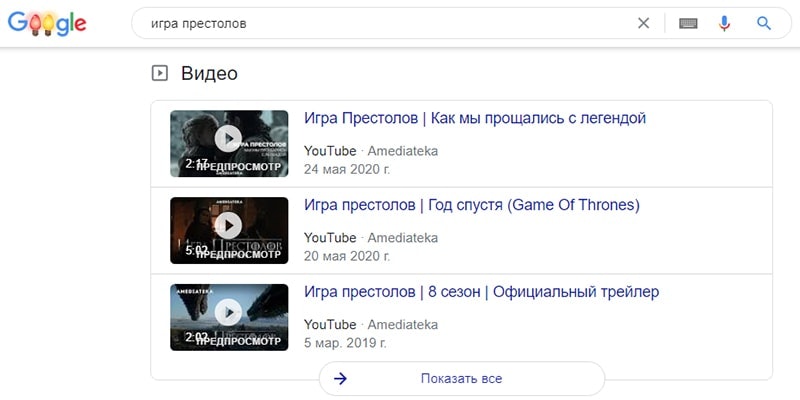Clear the search query with the X icon

[644, 23]
